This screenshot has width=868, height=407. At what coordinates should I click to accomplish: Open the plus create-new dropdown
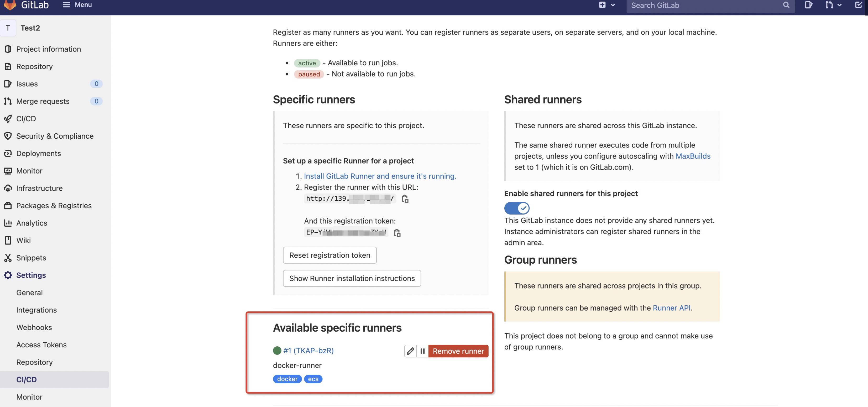[x=606, y=5]
